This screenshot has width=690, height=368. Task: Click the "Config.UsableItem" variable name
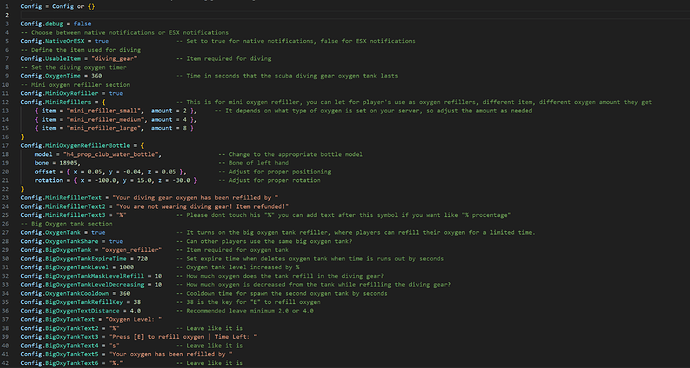click(x=50, y=59)
